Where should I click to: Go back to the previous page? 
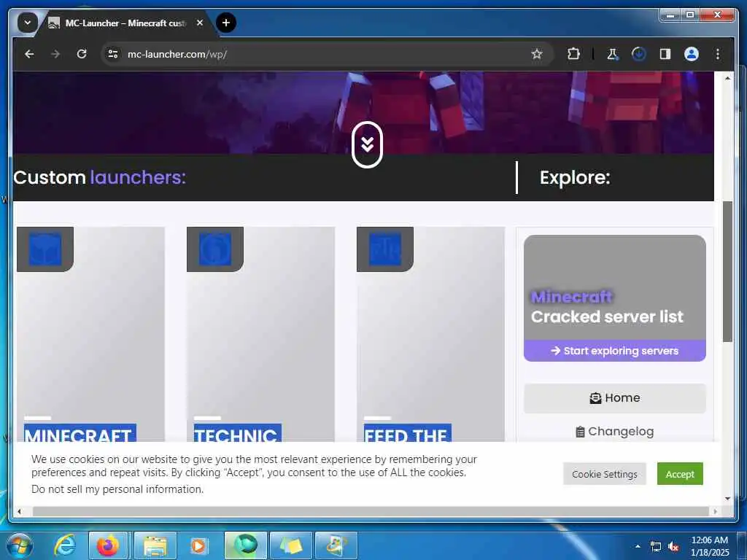point(29,54)
